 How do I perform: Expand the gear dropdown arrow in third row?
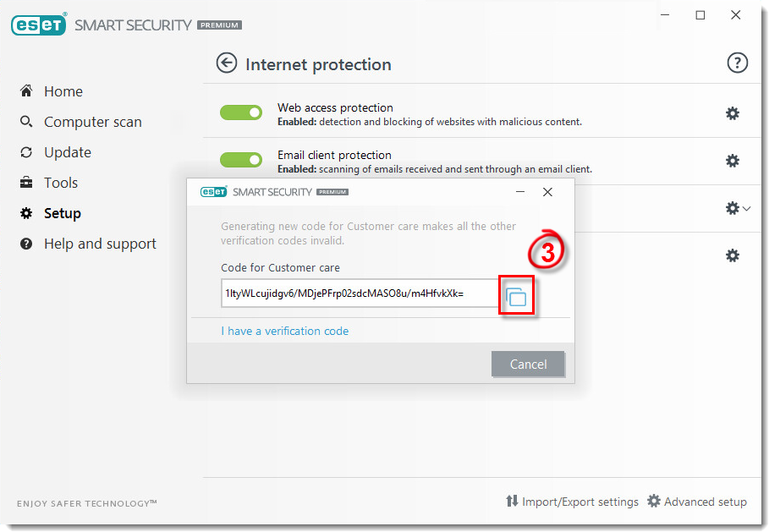pos(746,208)
